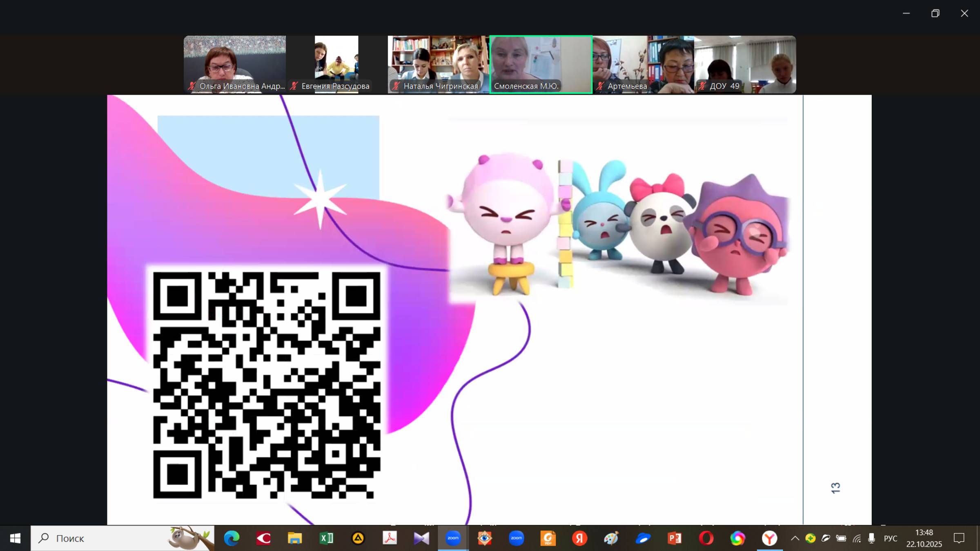Image resolution: width=980 pixels, height=551 pixels.
Task: Open Yandex Browser with Y icon
Action: [x=769, y=538]
